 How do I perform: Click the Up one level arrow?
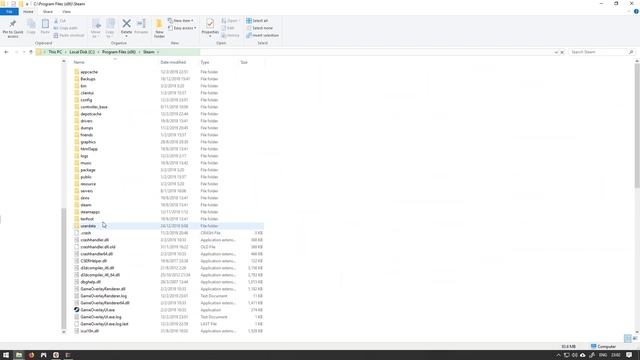pos(31,52)
